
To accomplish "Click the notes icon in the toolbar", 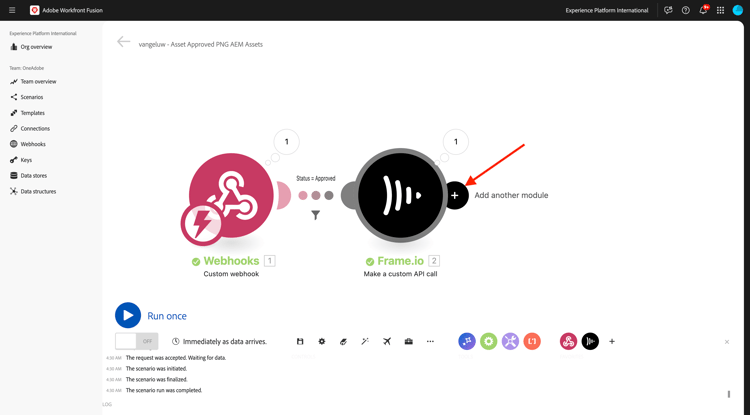I will click(x=343, y=341).
